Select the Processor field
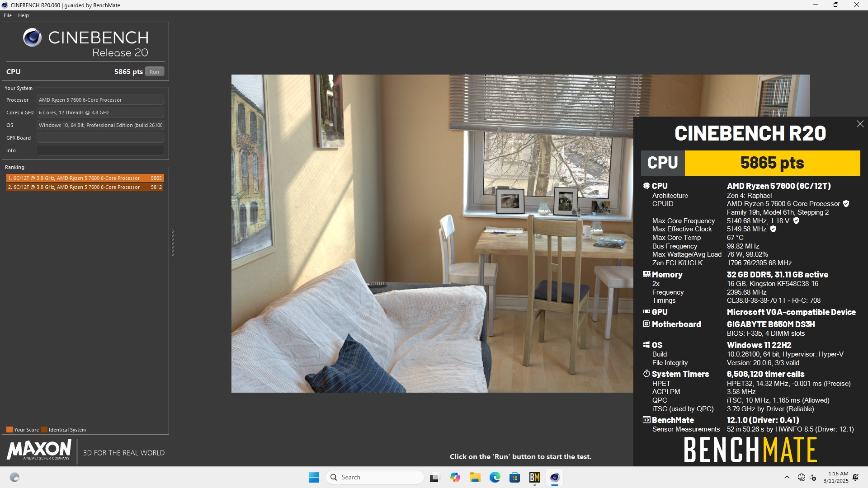The width and height of the screenshot is (868, 488). tap(100, 100)
